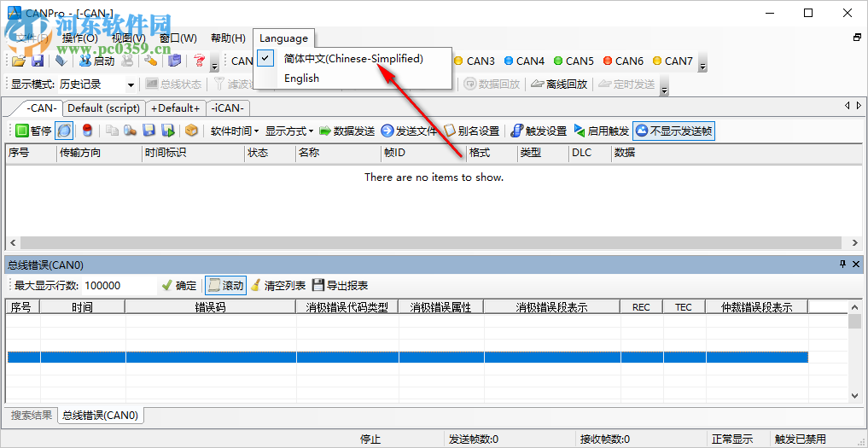Toggle the blue globe icon beside 暂停

point(64,131)
